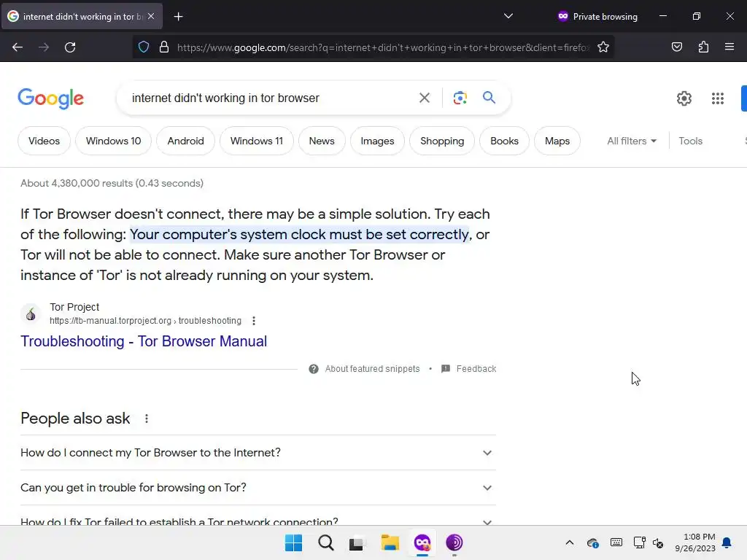Screen dimensions: 747x560
Task: Filter results by Videos
Action: coord(44,141)
